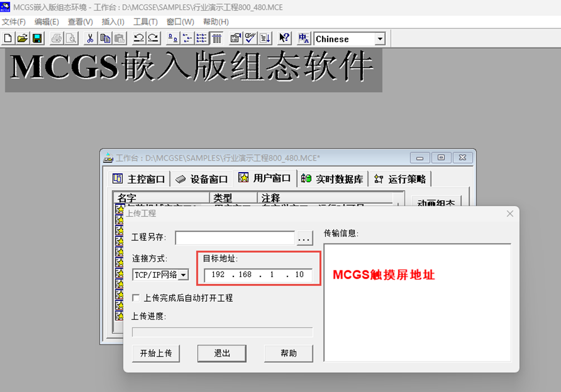Screen dimensions: 561x392
Task: Click the language switch icon
Action: (304, 38)
